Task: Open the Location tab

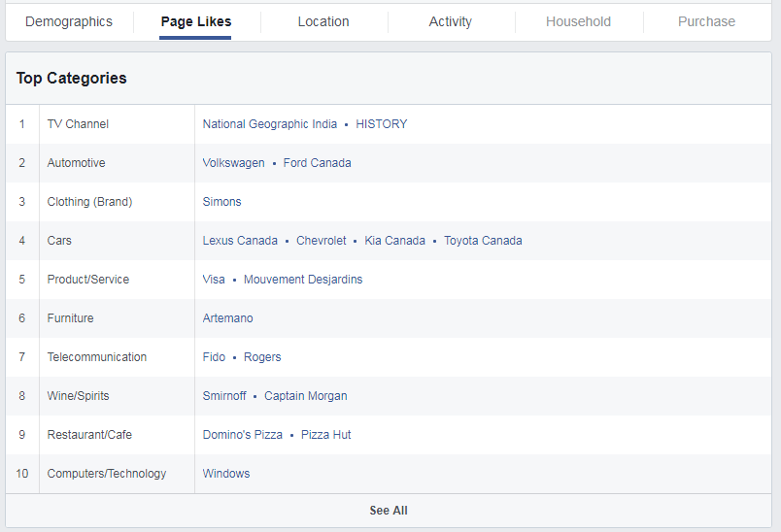Action: [x=323, y=22]
